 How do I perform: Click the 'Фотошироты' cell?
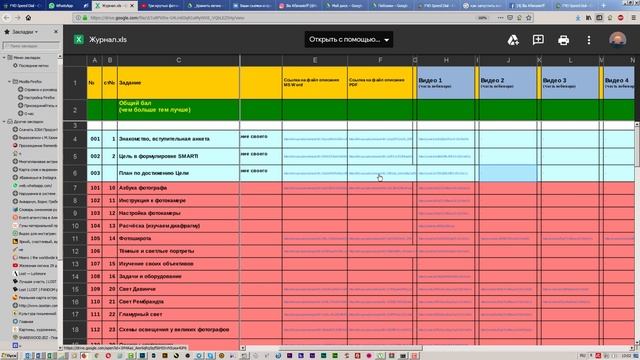[x=178, y=238]
